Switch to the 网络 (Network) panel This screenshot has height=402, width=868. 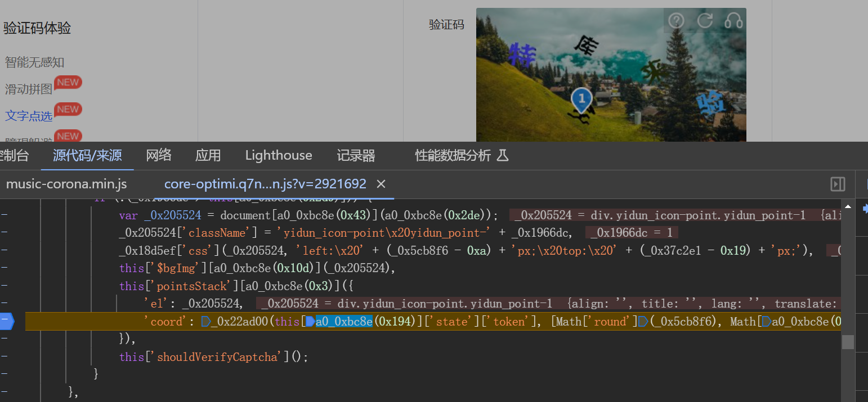(x=159, y=155)
